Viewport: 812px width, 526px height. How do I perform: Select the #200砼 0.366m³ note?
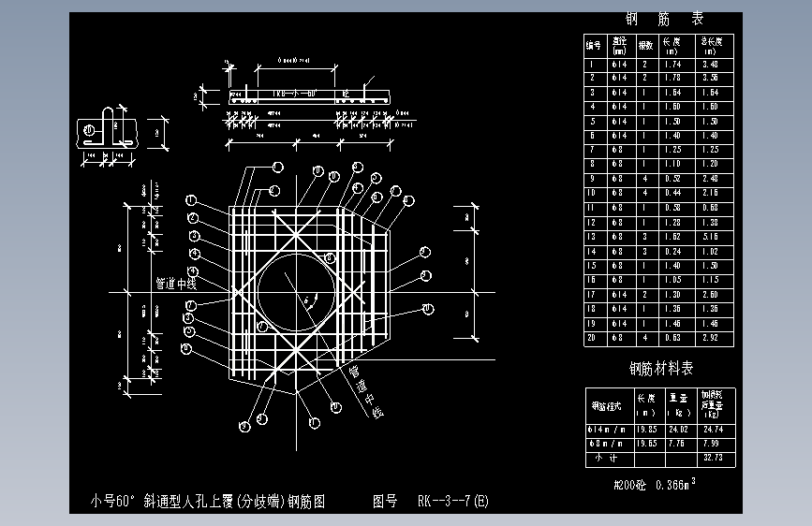[x=655, y=485]
